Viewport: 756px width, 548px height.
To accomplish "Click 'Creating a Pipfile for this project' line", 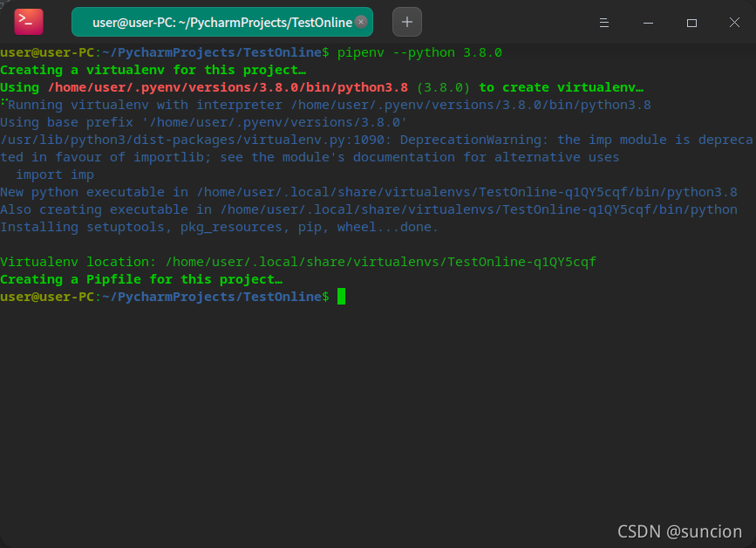I will tap(141, 279).
